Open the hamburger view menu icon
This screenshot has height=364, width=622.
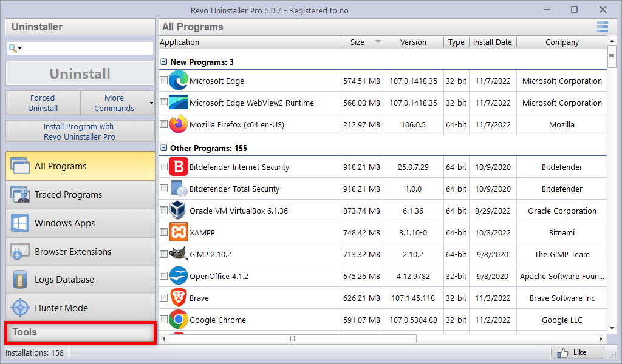pos(603,27)
